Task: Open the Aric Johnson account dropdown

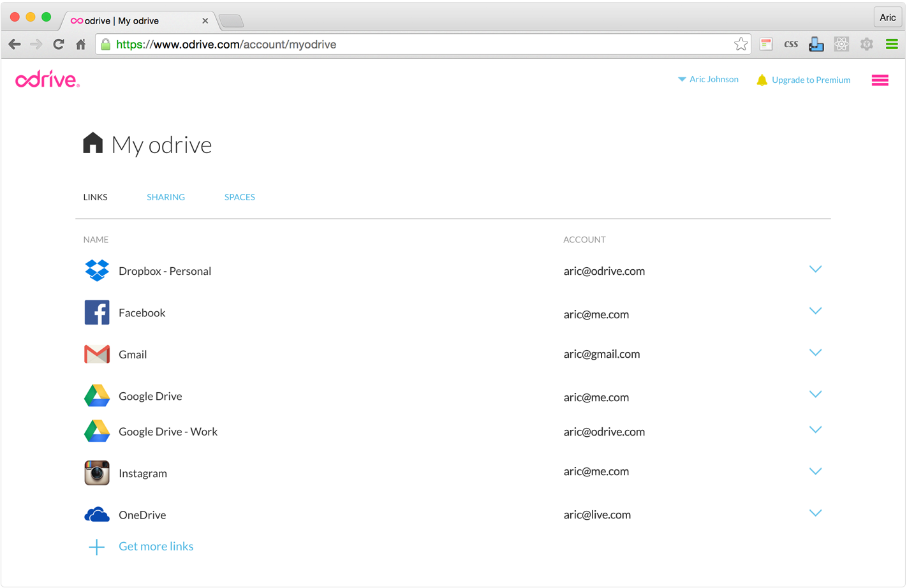Action: (708, 79)
